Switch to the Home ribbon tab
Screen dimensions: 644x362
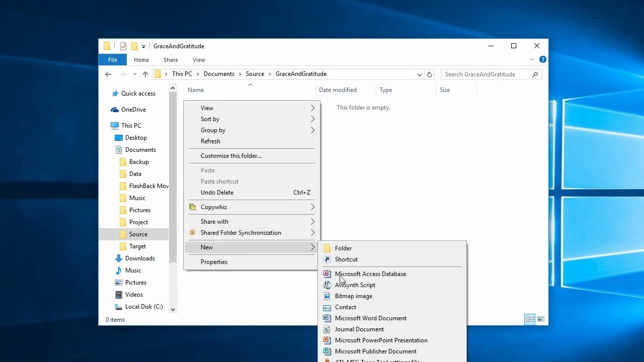coord(141,60)
